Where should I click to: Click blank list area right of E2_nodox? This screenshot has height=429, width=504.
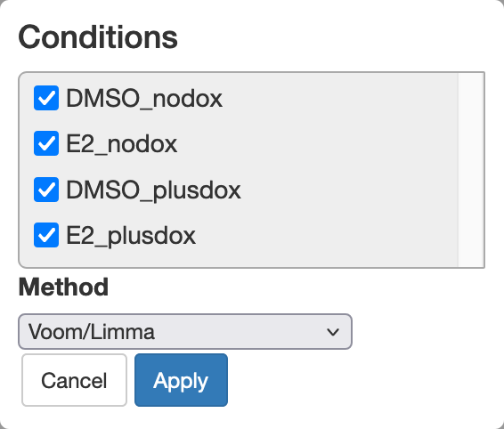317,143
